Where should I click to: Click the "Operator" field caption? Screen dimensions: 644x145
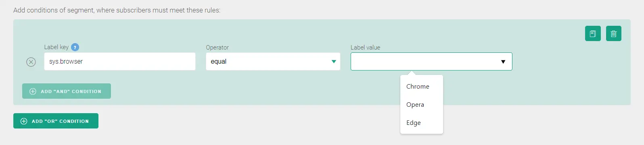pyautogui.click(x=217, y=48)
